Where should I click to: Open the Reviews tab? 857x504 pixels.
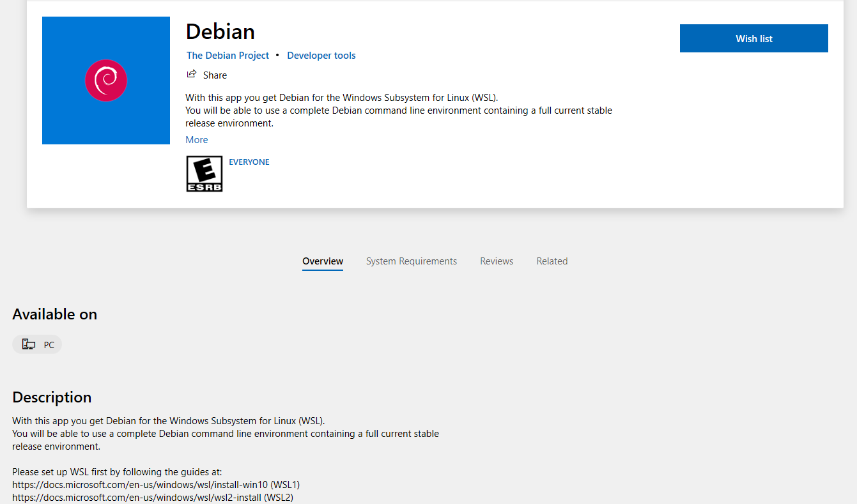[497, 261]
